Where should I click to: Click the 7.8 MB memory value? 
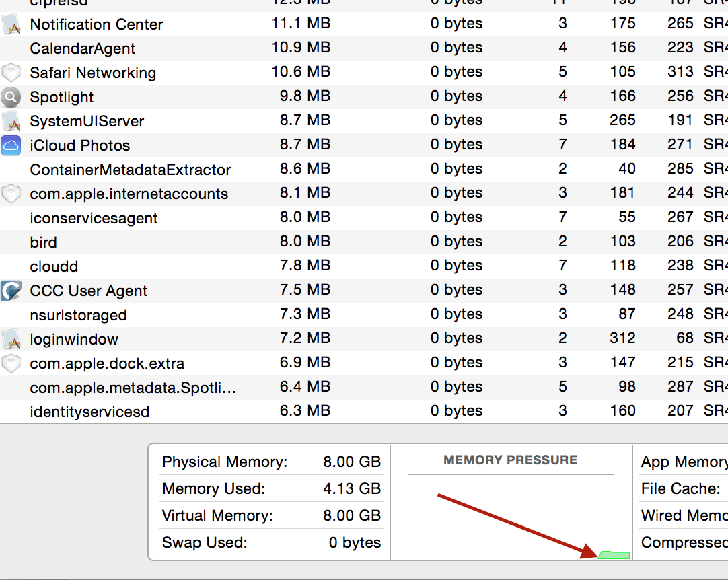click(305, 266)
